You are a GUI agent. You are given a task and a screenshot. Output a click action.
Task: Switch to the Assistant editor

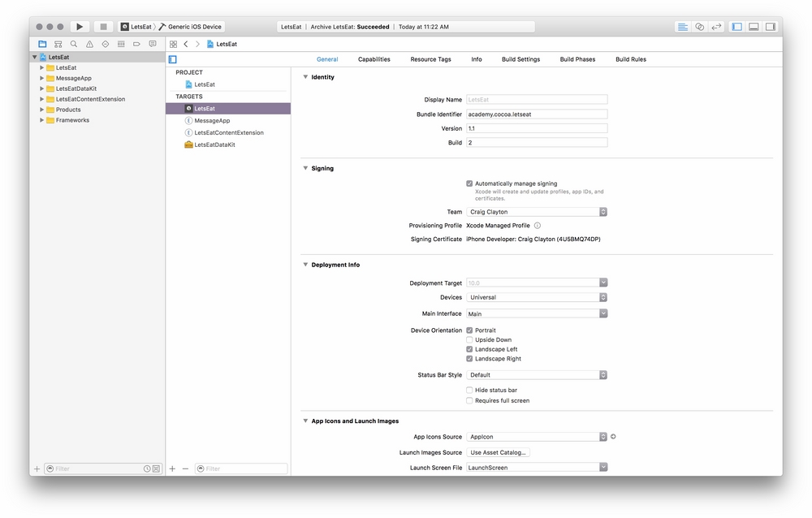coord(699,27)
